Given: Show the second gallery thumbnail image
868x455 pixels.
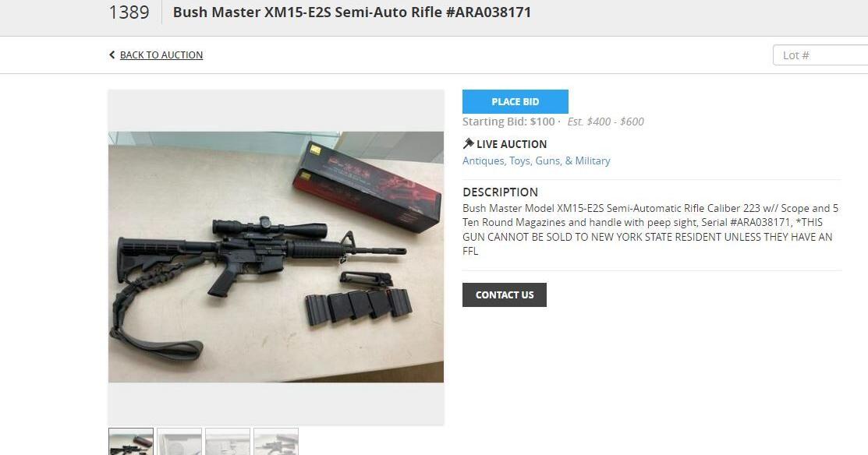Looking at the screenshot, I should pos(179,442).
